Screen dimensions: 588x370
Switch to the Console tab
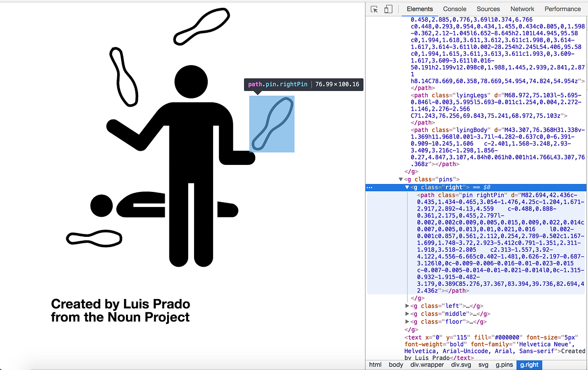tap(455, 9)
